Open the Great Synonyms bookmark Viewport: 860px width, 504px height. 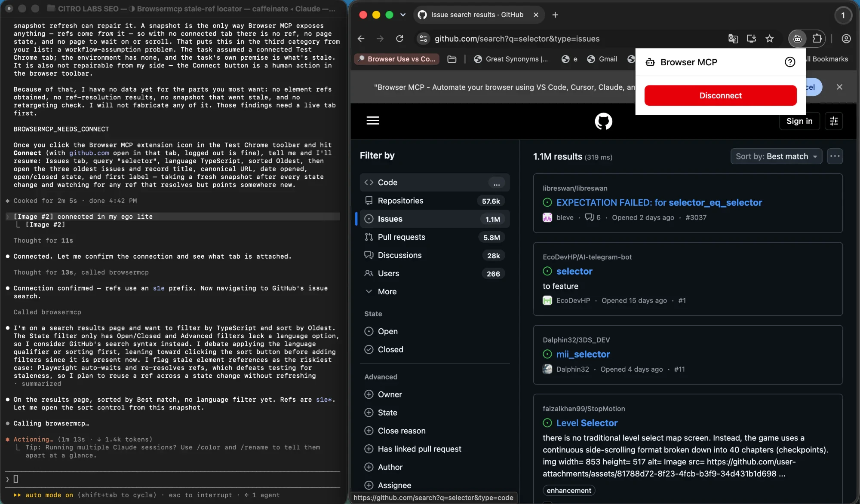[511, 59]
